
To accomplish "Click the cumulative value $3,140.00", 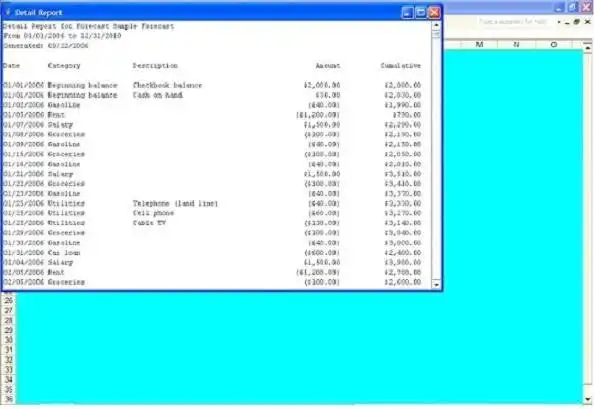I will [x=402, y=223].
